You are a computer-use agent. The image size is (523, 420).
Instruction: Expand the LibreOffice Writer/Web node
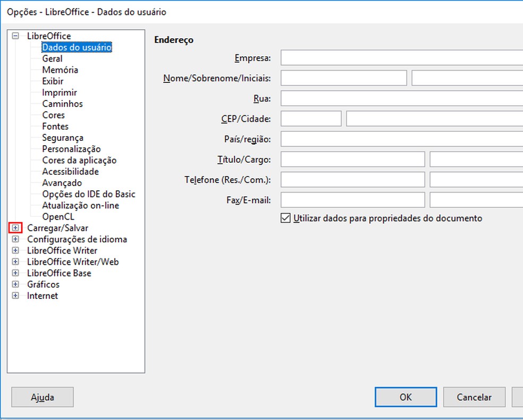(x=15, y=262)
